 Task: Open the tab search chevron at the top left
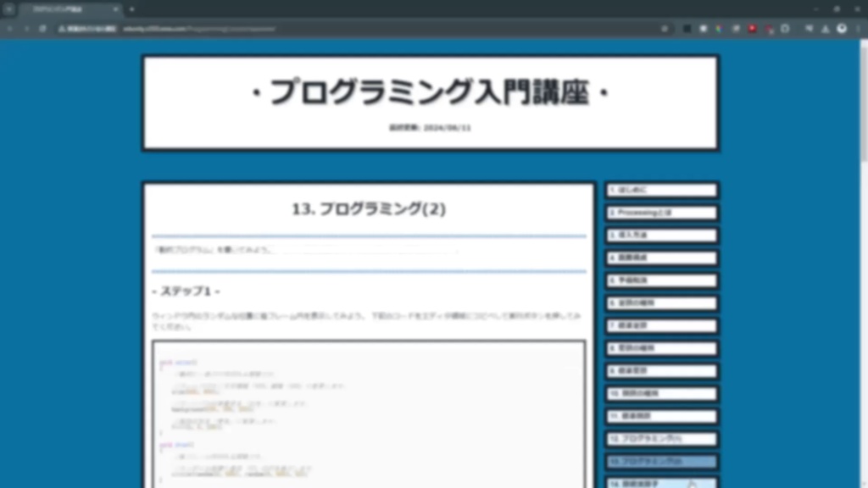(x=8, y=9)
